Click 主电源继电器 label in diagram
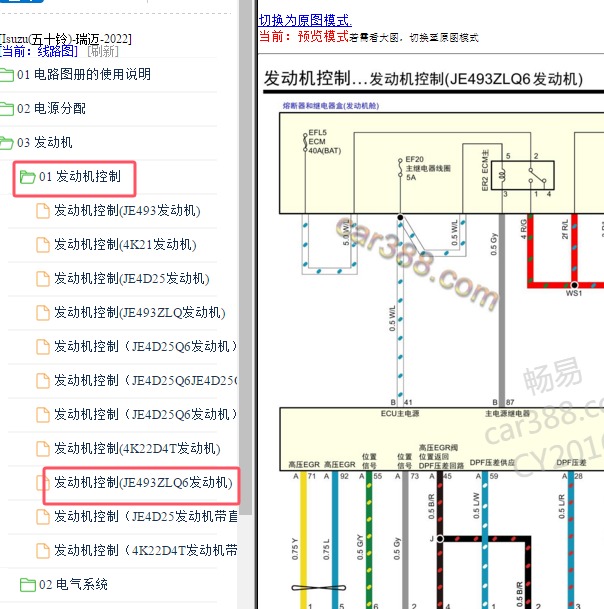604x609 pixels. pyautogui.click(x=507, y=413)
